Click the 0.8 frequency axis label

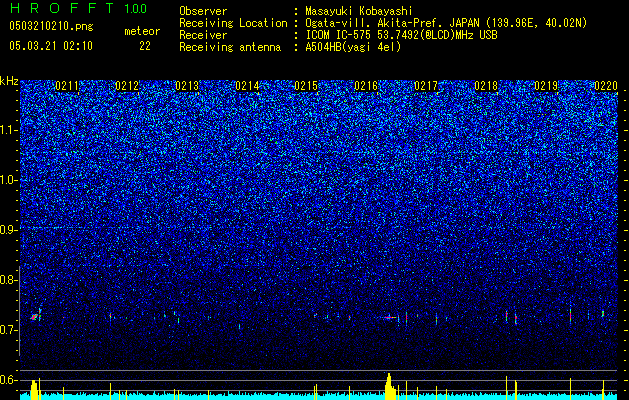point(8,280)
